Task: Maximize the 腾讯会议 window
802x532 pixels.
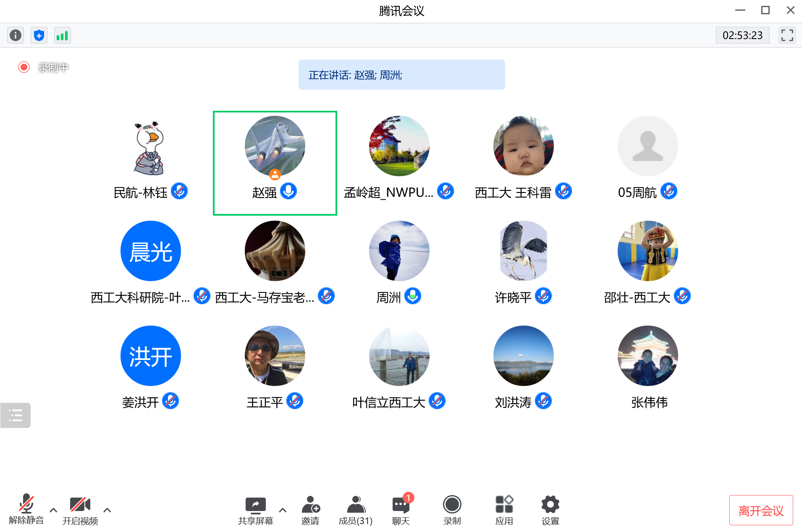Action: click(765, 10)
